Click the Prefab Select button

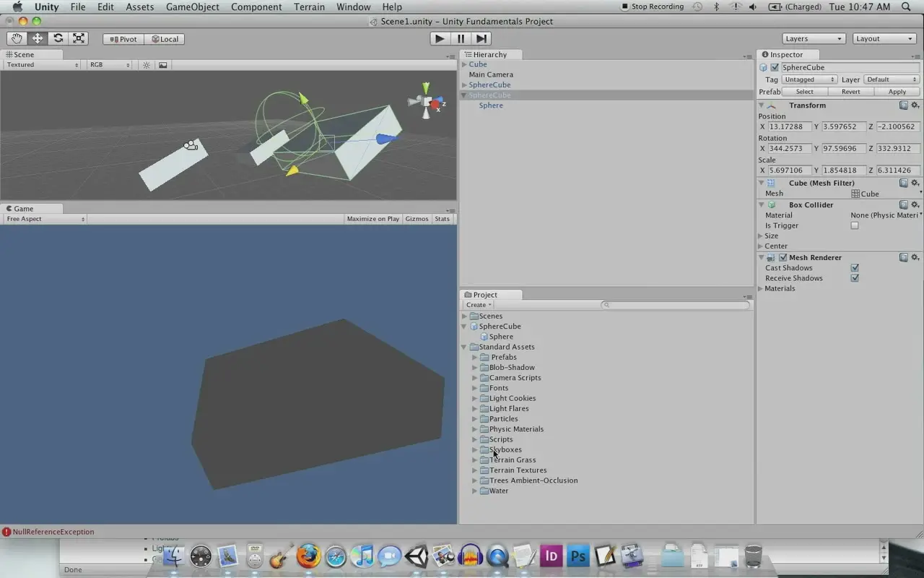pos(805,92)
